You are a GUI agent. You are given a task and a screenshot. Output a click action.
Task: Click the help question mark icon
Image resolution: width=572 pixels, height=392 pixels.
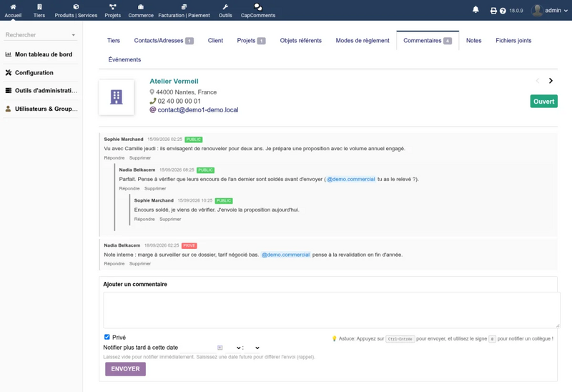point(503,11)
